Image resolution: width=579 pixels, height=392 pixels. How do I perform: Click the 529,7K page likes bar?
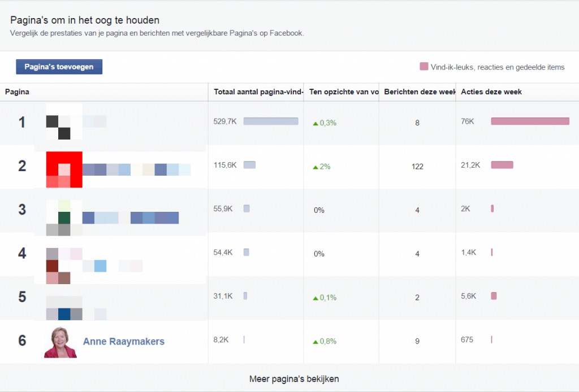[270, 121]
